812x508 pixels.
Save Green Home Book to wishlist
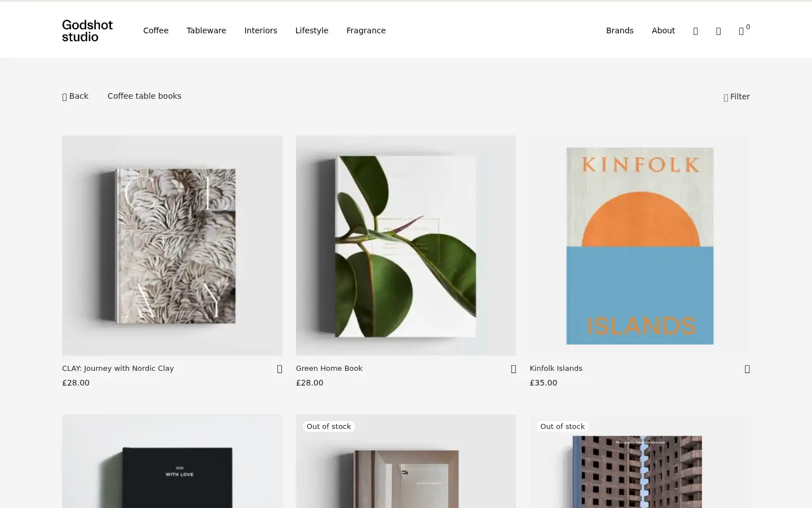(x=513, y=369)
